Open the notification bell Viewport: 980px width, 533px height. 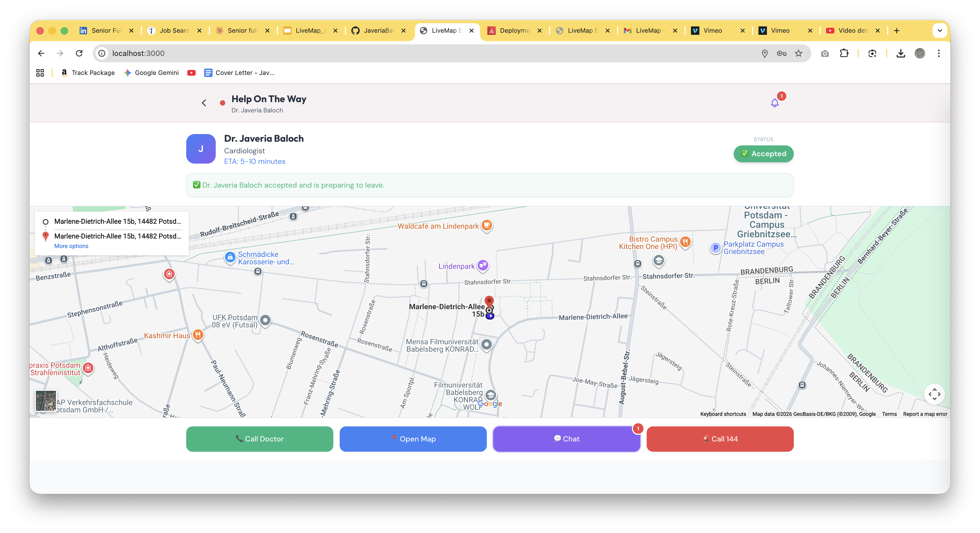pyautogui.click(x=775, y=103)
